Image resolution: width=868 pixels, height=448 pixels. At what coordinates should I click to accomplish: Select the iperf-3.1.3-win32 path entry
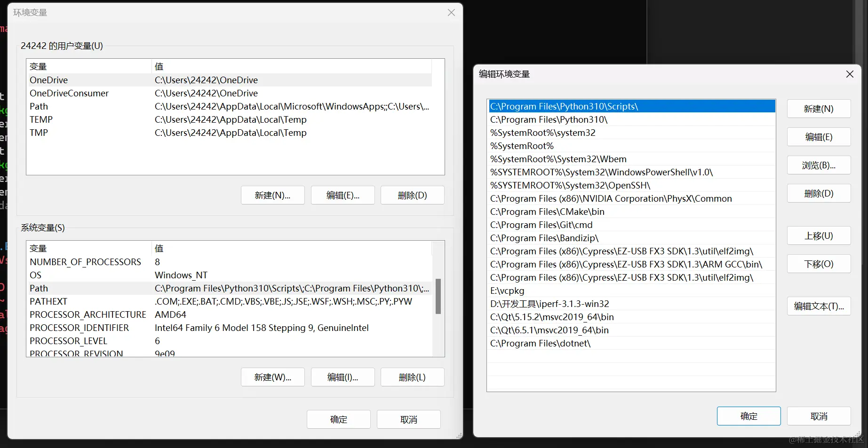point(631,304)
